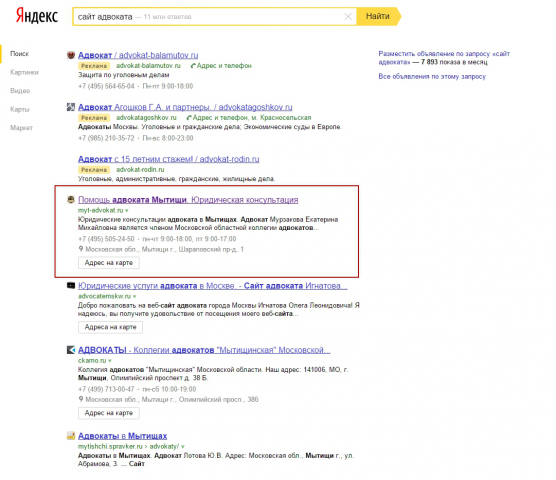Click the address Олимпийский просп., 38б
The height and width of the screenshot is (480, 556).
point(172,400)
